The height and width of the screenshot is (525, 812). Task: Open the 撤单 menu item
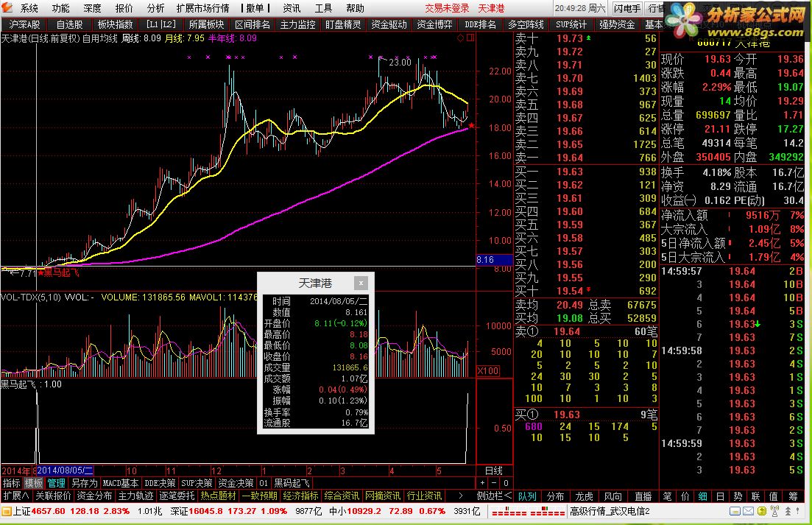click(x=255, y=8)
